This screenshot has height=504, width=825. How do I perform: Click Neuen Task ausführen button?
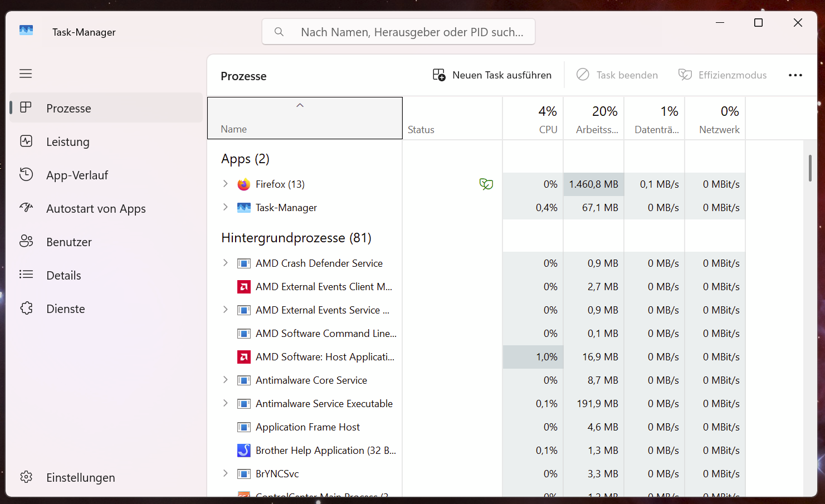point(492,75)
